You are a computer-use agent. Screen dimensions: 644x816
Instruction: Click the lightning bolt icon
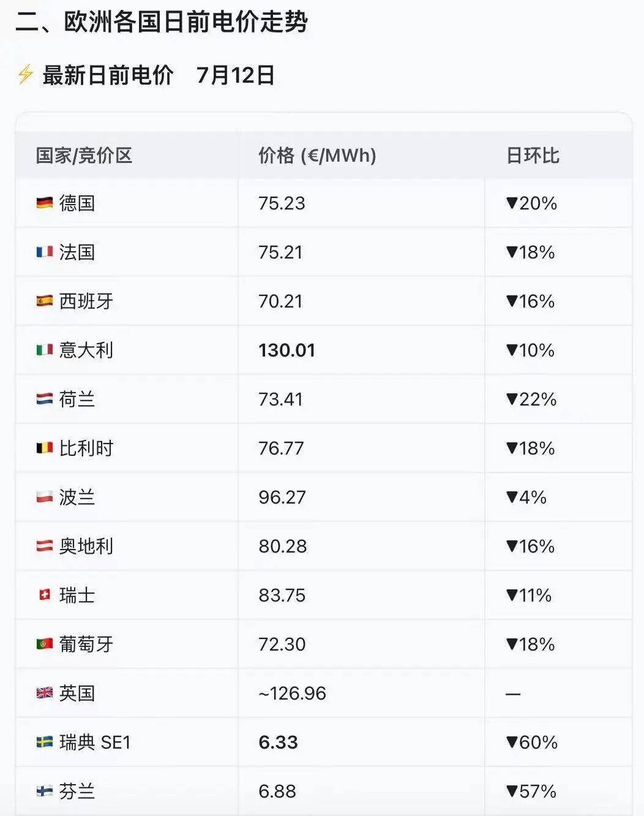point(25,75)
